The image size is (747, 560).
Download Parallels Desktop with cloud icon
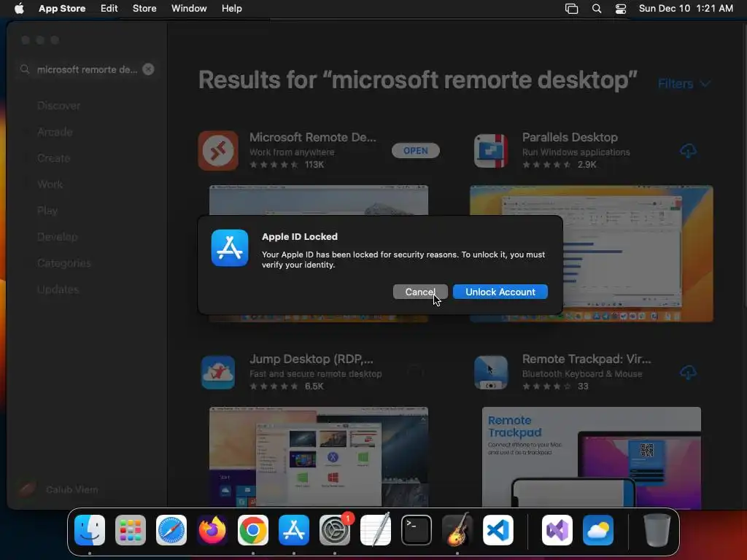tap(688, 151)
